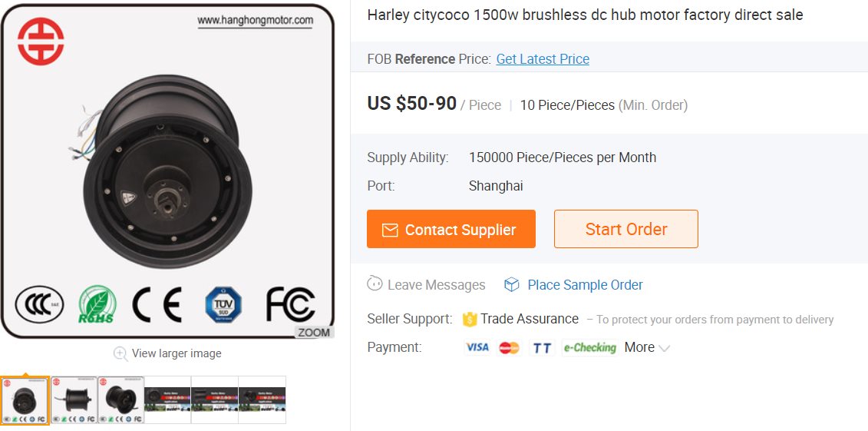This screenshot has width=868, height=431.
Task: Click the e-Checking payment icon
Action: click(590, 347)
